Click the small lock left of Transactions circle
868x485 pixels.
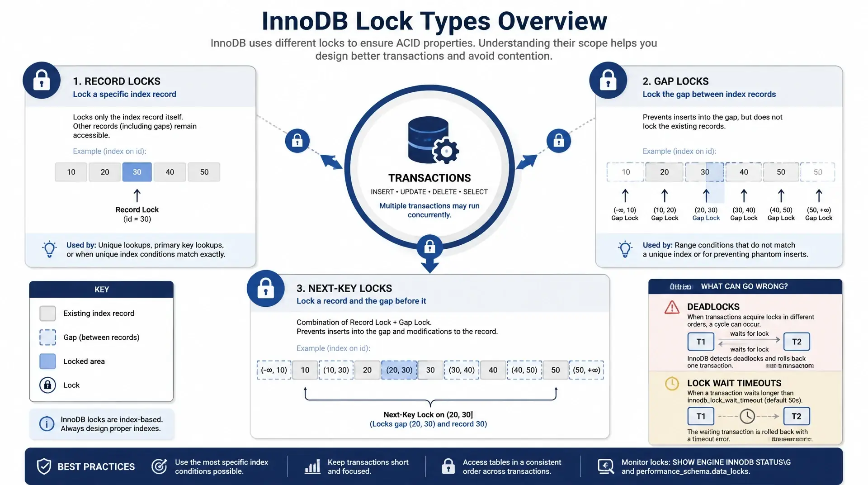click(x=297, y=141)
